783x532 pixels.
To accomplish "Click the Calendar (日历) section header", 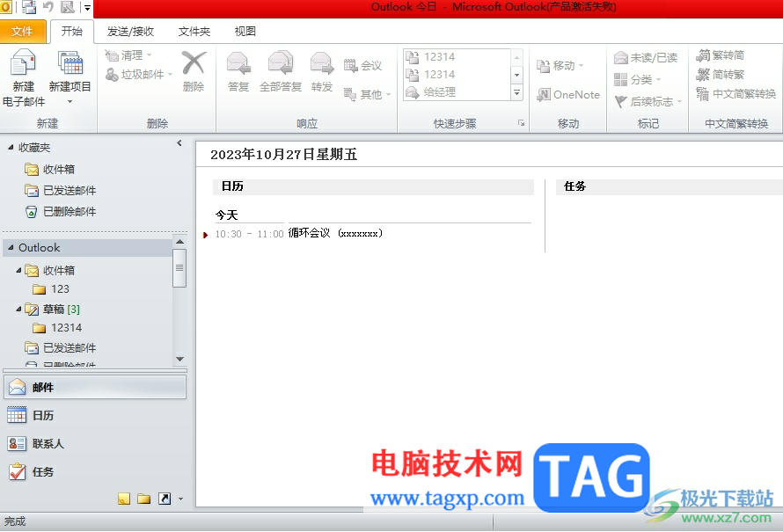I will click(x=374, y=186).
